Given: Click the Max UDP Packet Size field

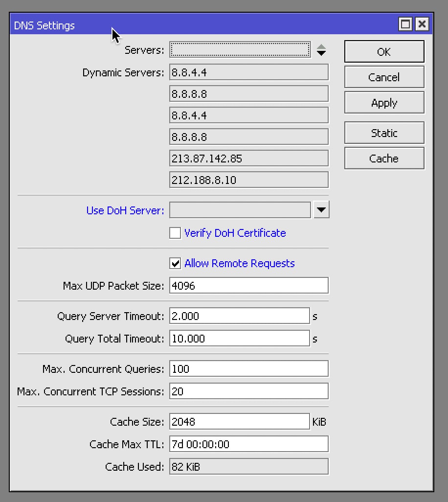Looking at the screenshot, I should [x=248, y=285].
